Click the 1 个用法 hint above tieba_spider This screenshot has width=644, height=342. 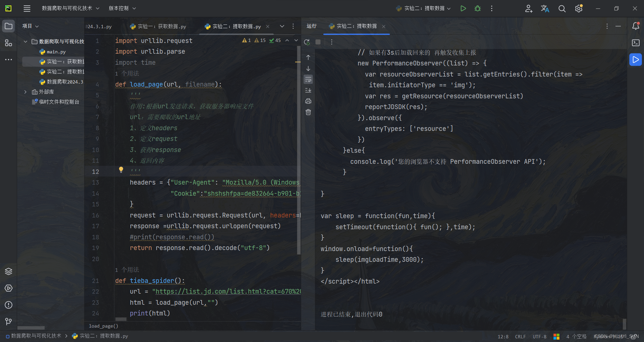pos(127,270)
